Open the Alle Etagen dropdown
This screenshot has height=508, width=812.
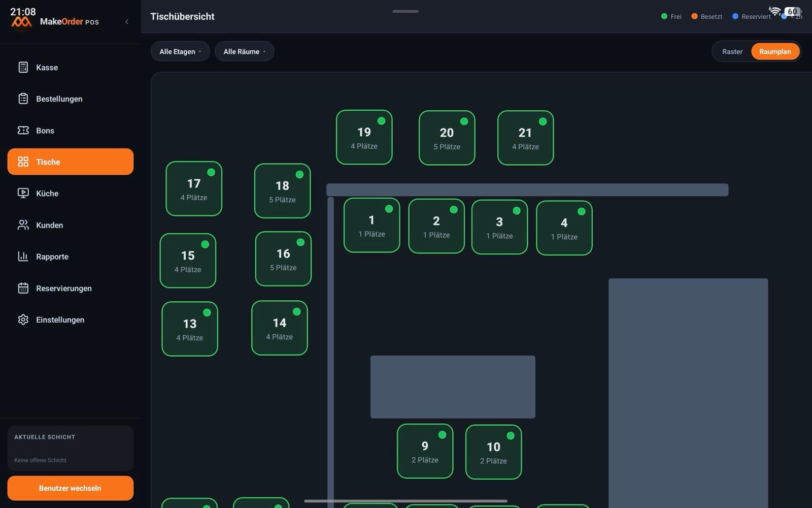point(180,51)
